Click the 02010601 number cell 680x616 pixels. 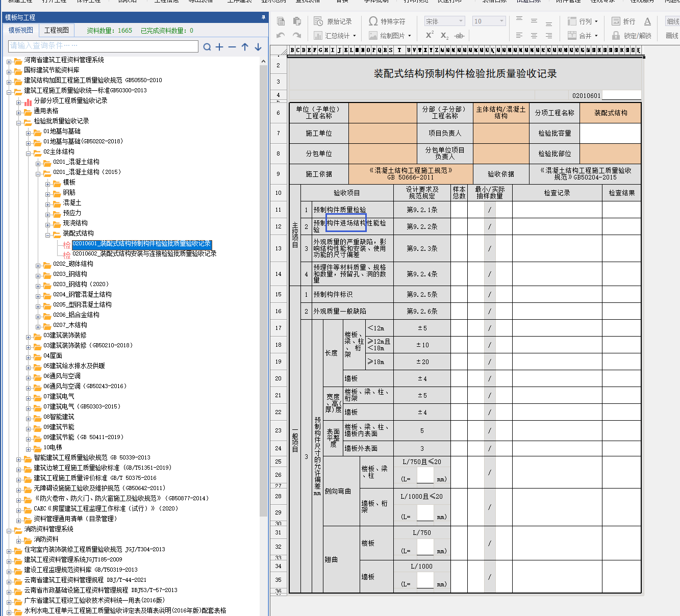click(x=586, y=95)
